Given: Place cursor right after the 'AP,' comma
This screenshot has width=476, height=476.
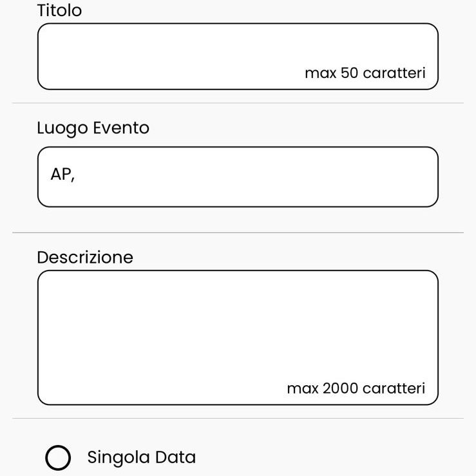Looking at the screenshot, I should (76, 175).
